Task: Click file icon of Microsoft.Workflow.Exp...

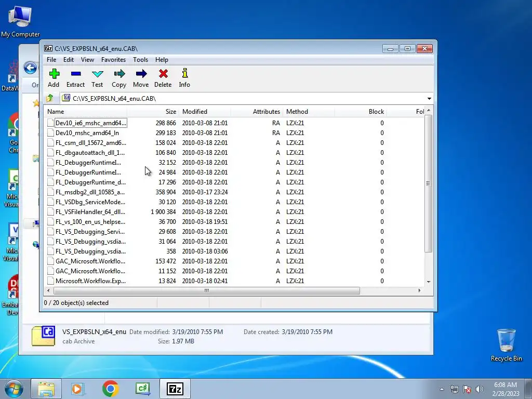Action: (50, 281)
